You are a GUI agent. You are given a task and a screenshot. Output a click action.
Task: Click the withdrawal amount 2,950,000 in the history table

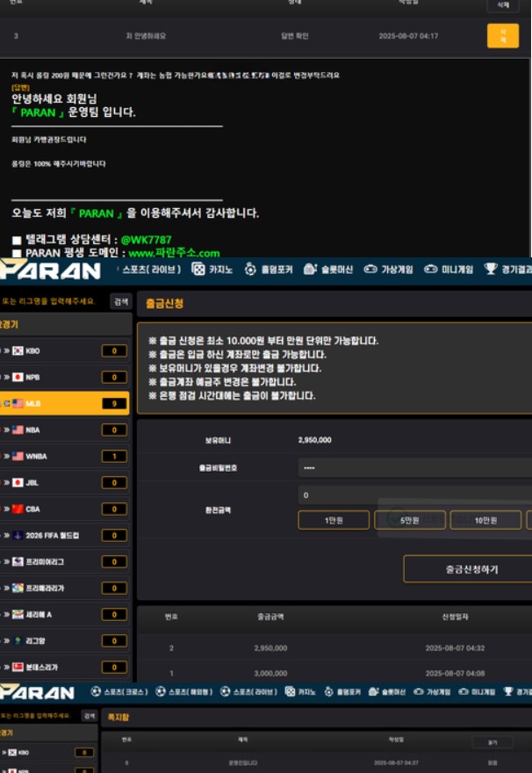coord(270,647)
